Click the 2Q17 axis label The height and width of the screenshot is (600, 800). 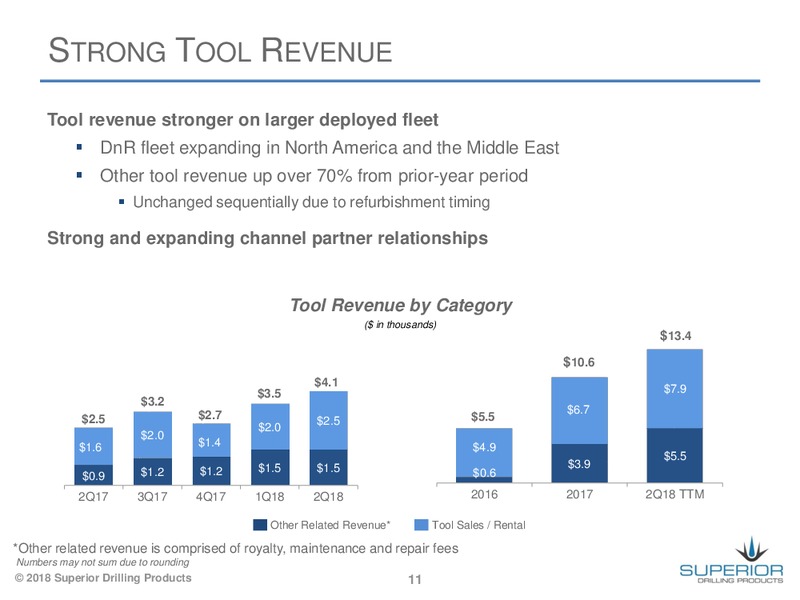(93, 496)
